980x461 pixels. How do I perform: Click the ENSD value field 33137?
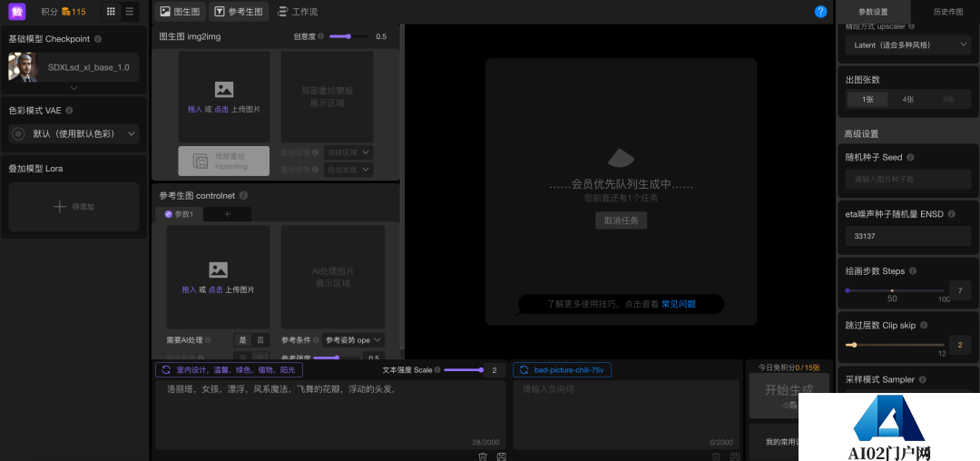click(x=908, y=236)
